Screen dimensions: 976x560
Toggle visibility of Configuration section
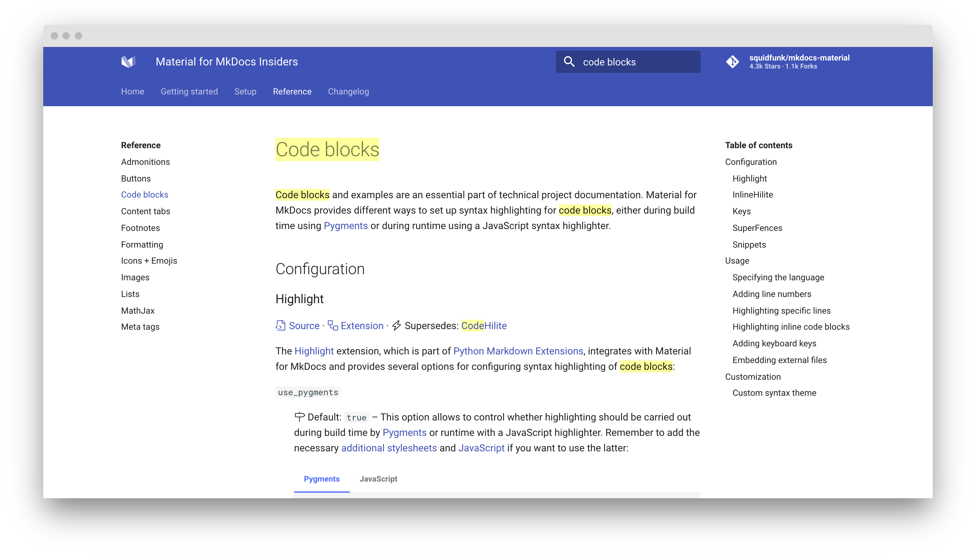pyautogui.click(x=751, y=161)
